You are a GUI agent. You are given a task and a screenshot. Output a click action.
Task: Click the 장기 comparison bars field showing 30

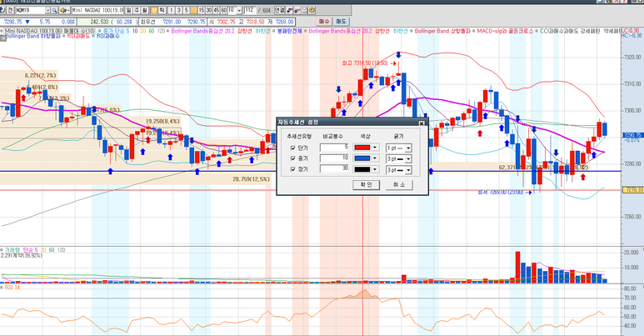click(334, 169)
